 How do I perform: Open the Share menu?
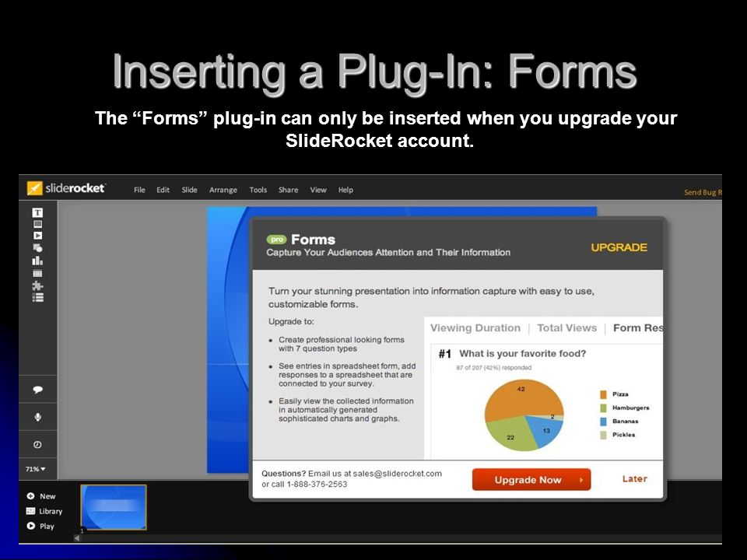pyautogui.click(x=288, y=190)
